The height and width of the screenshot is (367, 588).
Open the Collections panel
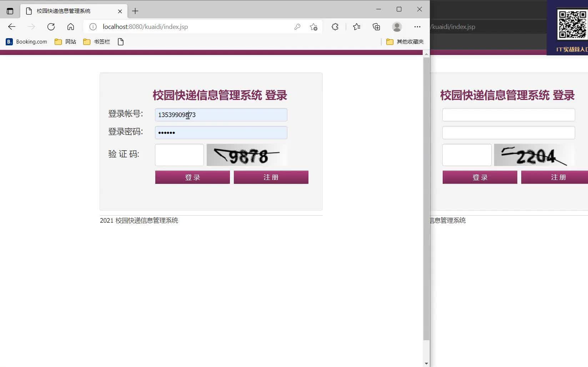(x=376, y=27)
